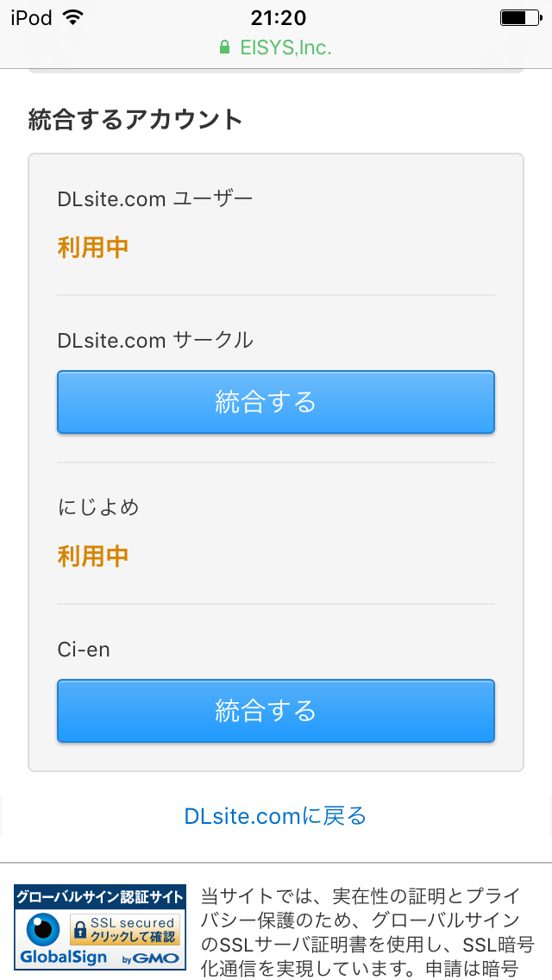Screen dimensions: 552x980
Task: Tap the DLsite.com ユーザー label
Action: tap(155, 199)
